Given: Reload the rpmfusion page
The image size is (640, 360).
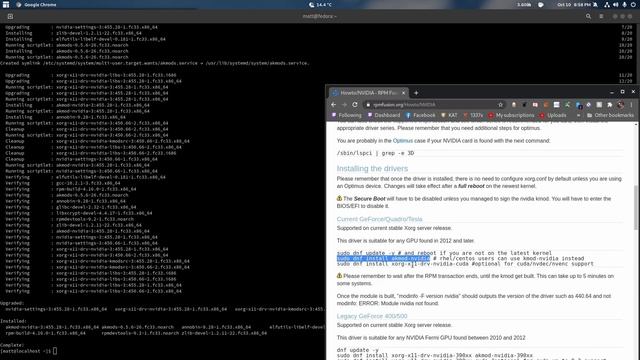Looking at the screenshot, I should pyautogui.click(x=355, y=104).
